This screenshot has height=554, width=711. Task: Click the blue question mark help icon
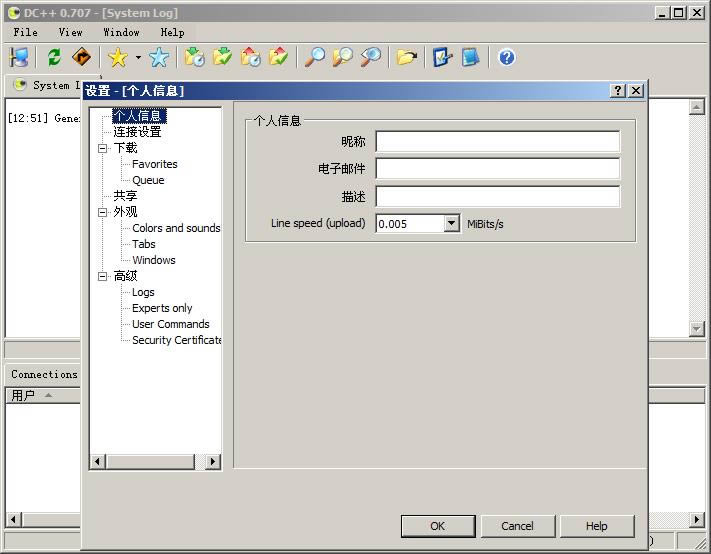click(506, 58)
